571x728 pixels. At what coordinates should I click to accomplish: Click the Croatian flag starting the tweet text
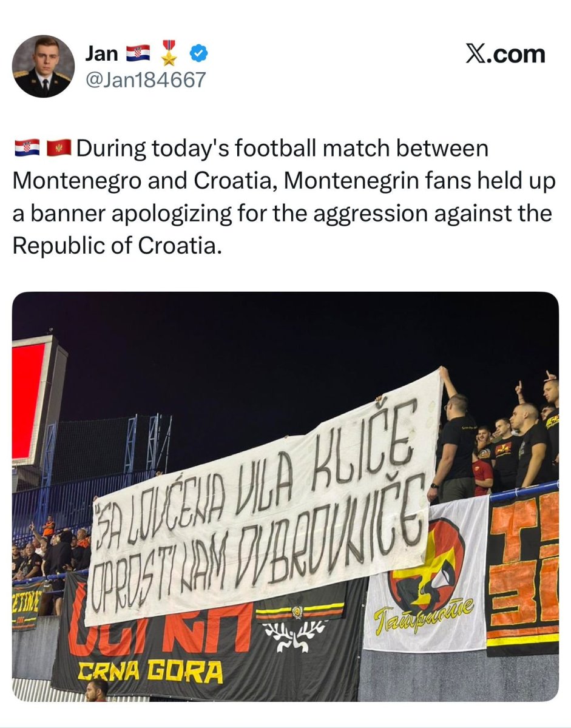(27, 148)
